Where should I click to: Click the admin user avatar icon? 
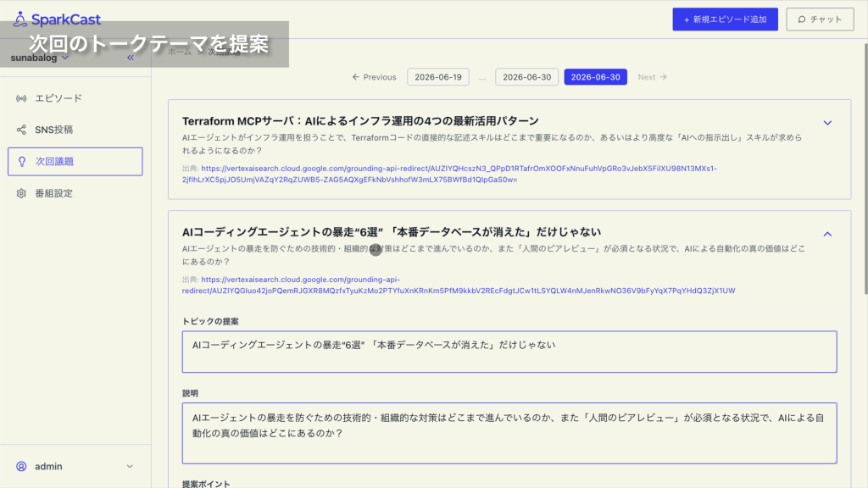(21, 467)
